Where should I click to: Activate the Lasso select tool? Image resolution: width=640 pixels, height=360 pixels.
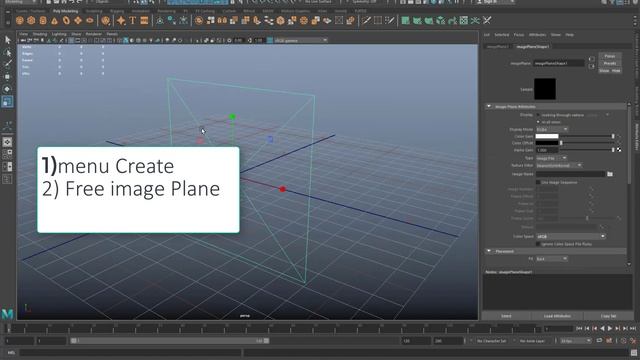tap(7, 52)
